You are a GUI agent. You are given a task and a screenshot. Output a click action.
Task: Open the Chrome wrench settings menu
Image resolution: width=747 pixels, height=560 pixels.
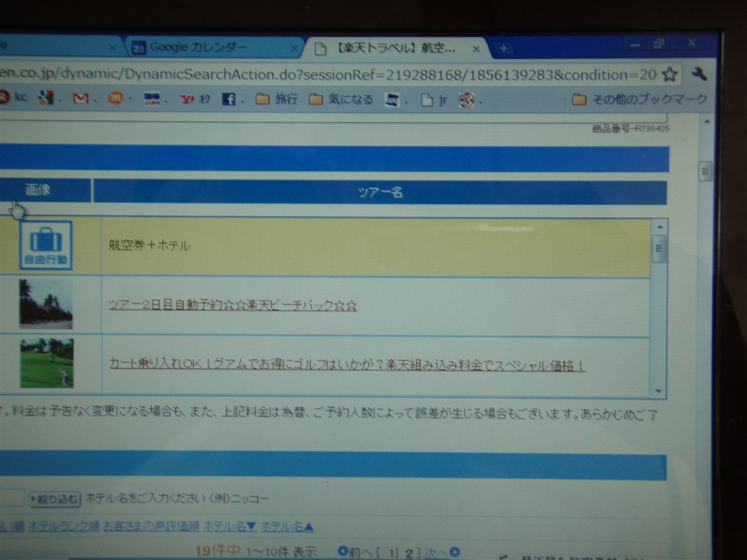pyautogui.click(x=699, y=74)
